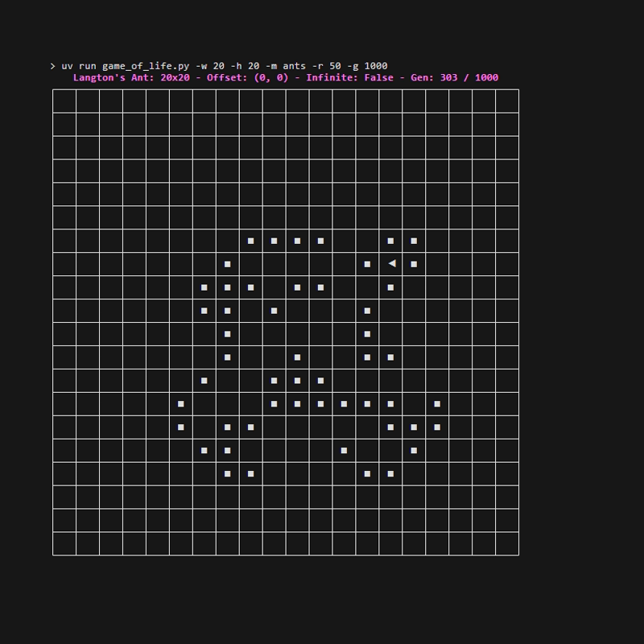This screenshot has width=644, height=644.
Task: Click the isolated filled cell below the pattern center
Action: point(343,448)
